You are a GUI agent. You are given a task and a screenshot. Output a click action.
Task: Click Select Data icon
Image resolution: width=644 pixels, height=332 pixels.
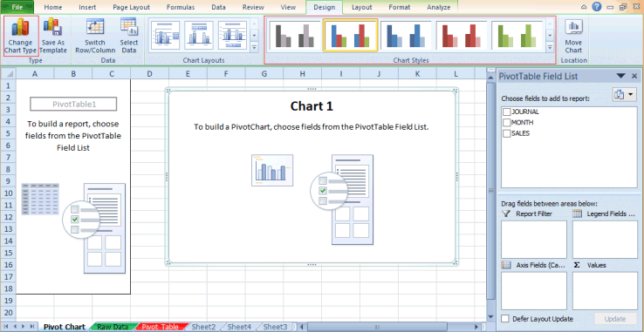coord(129,36)
